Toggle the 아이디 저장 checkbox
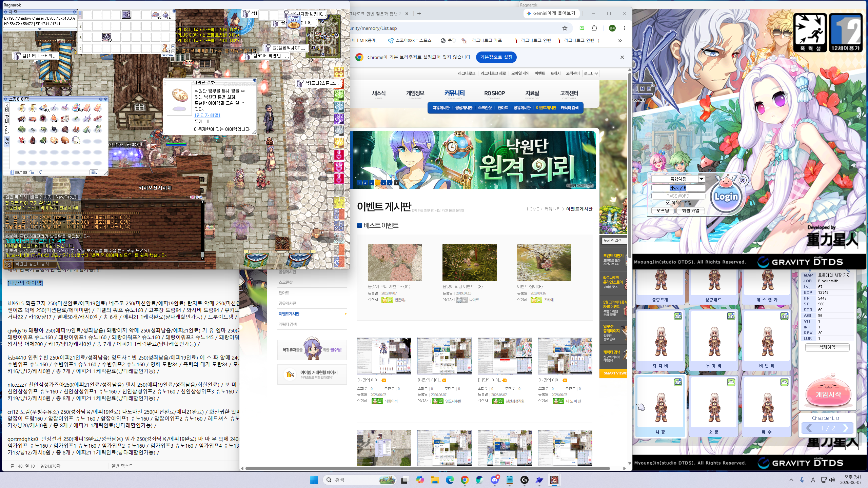Viewport: 868px width, 488px height. [668, 203]
